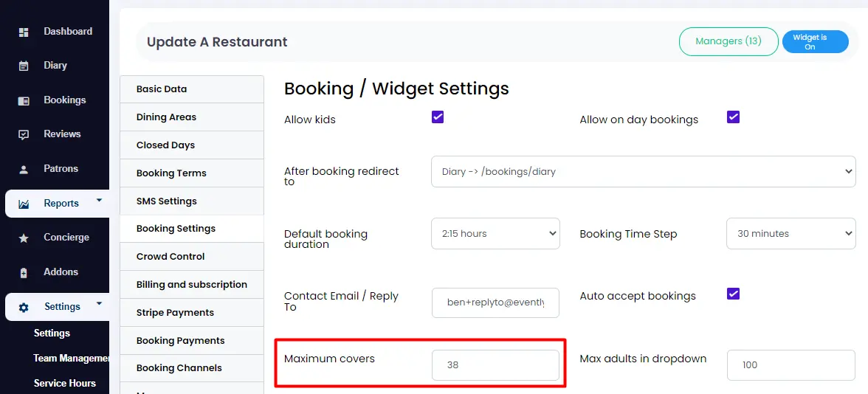
Task: Click the Dashboard grid icon
Action: [24, 32]
